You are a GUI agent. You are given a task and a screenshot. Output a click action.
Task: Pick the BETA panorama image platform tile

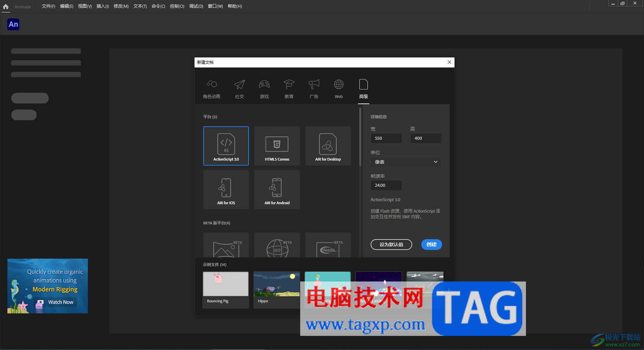tap(226, 245)
